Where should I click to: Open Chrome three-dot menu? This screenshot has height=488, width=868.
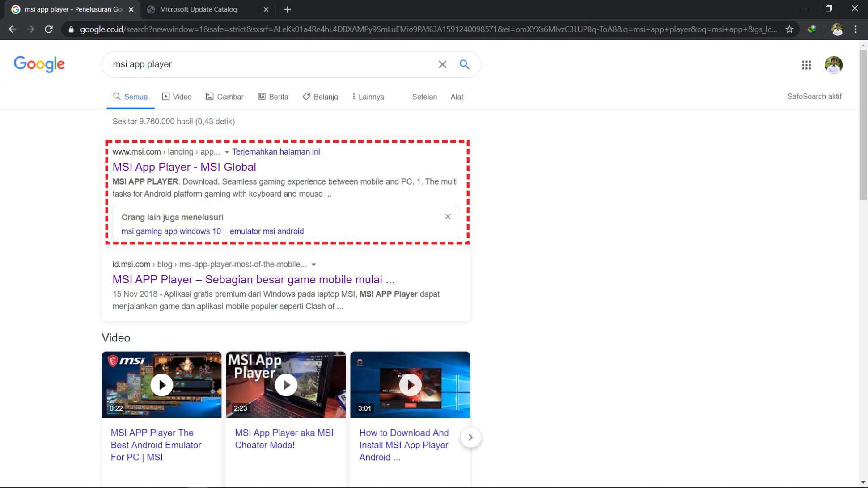855,29
